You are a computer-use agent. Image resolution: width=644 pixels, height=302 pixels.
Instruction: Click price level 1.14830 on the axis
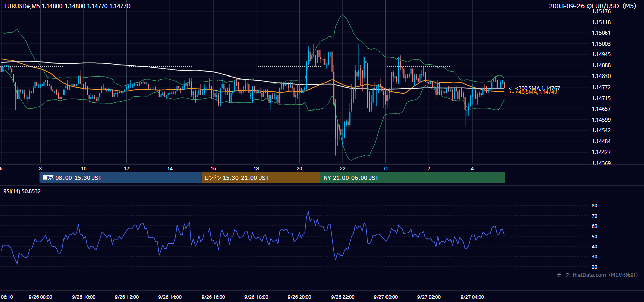[x=601, y=76]
